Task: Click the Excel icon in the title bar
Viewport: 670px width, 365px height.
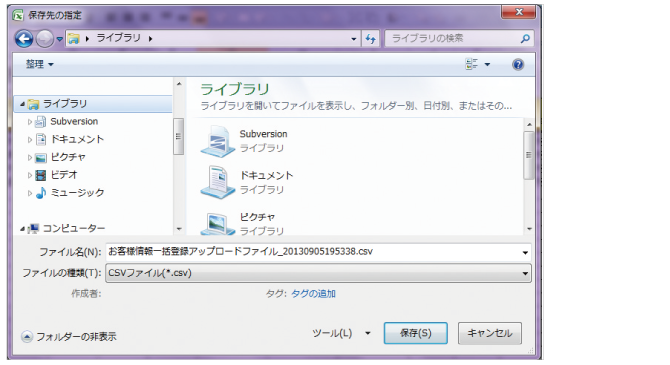Action: pos(18,16)
